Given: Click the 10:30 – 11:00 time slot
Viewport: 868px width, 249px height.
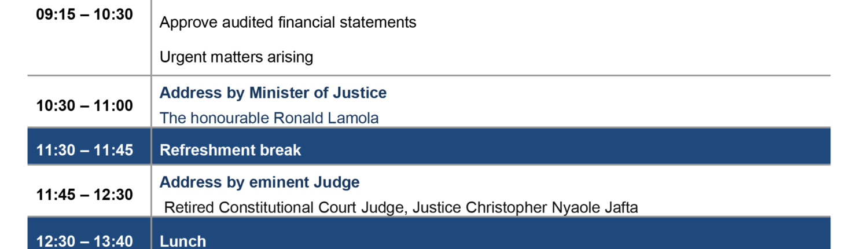Looking at the screenshot, I should 84,106.
